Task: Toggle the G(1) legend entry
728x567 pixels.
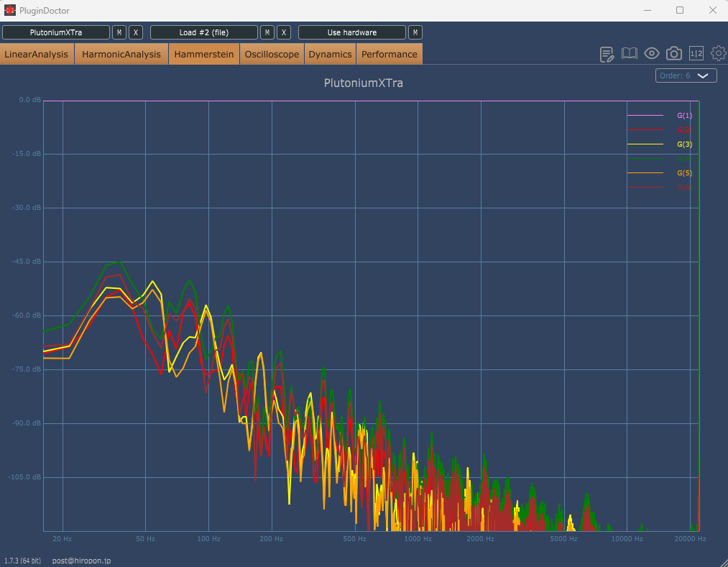Action: 684,116
